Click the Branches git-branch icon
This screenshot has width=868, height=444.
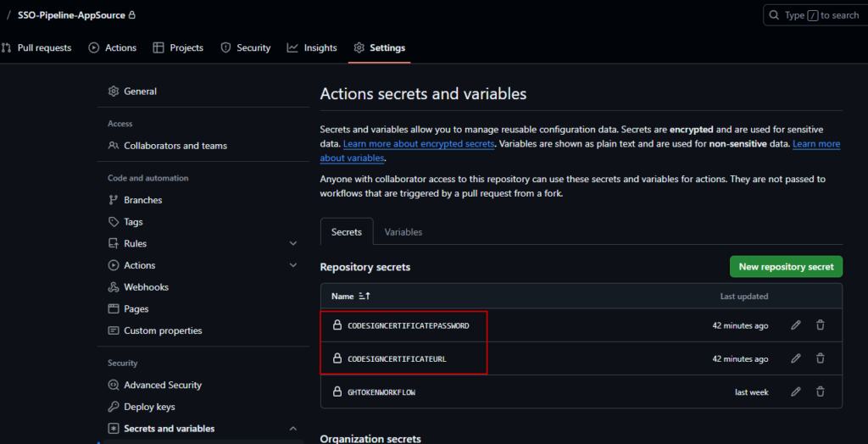(x=114, y=200)
